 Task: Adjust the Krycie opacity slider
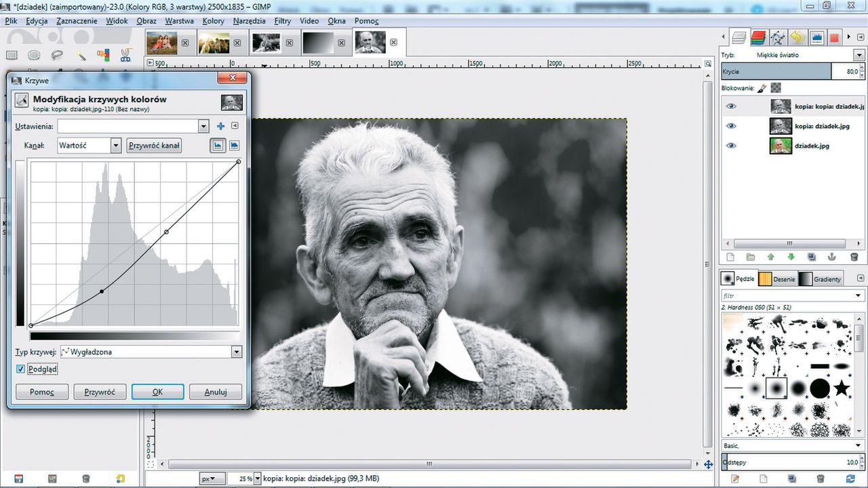point(793,71)
